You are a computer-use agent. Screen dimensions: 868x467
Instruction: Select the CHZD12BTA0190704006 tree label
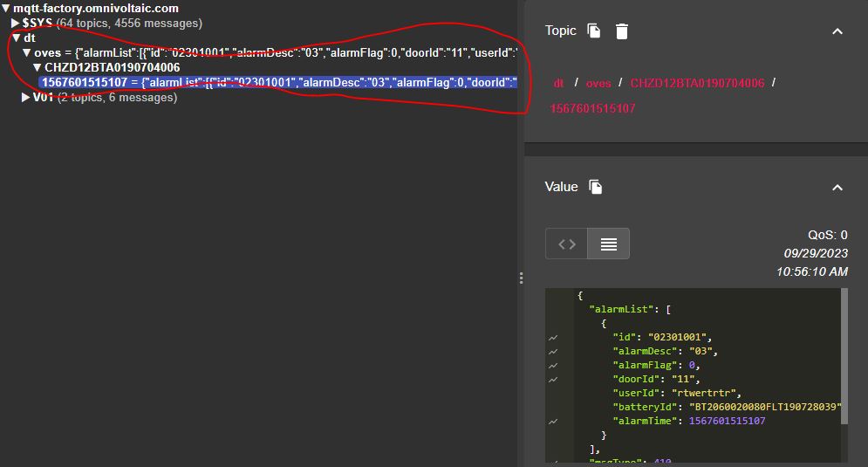(113, 67)
